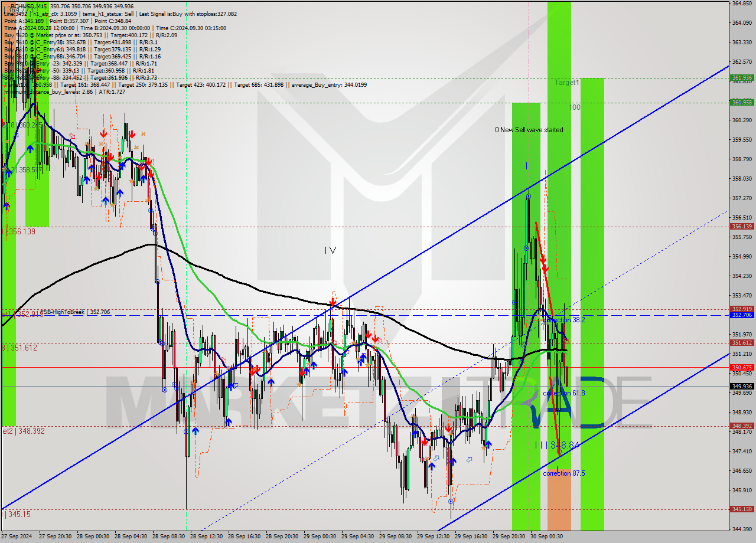Image resolution: width=756 pixels, height=543 pixels.
Task: Click the 364.820 axis value
Action: (x=741, y=3)
